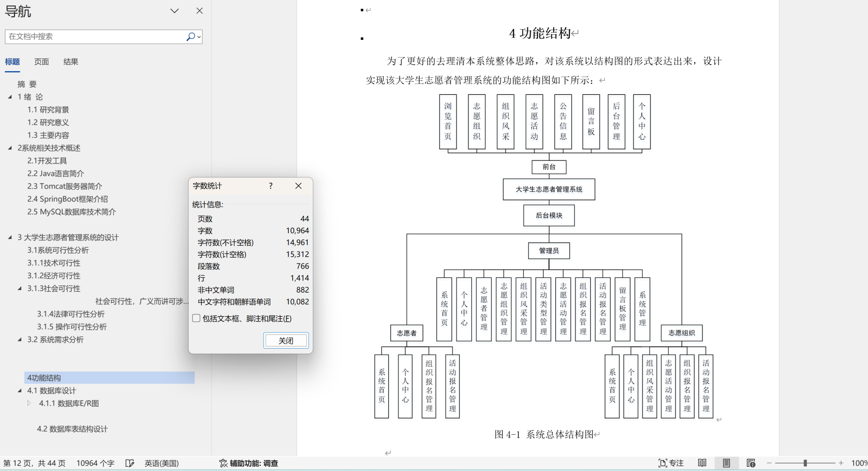Switch to the 结果 tab

(x=71, y=62)
